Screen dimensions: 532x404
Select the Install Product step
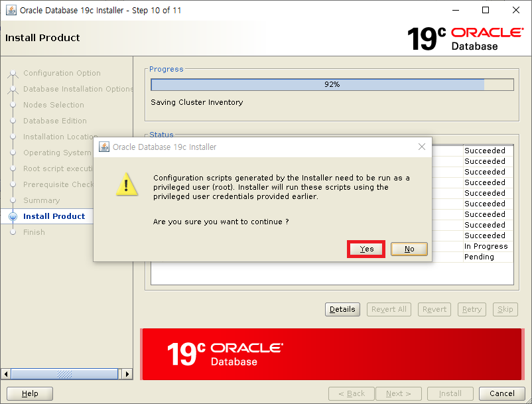pyautogui.click(x=54, y=216)
